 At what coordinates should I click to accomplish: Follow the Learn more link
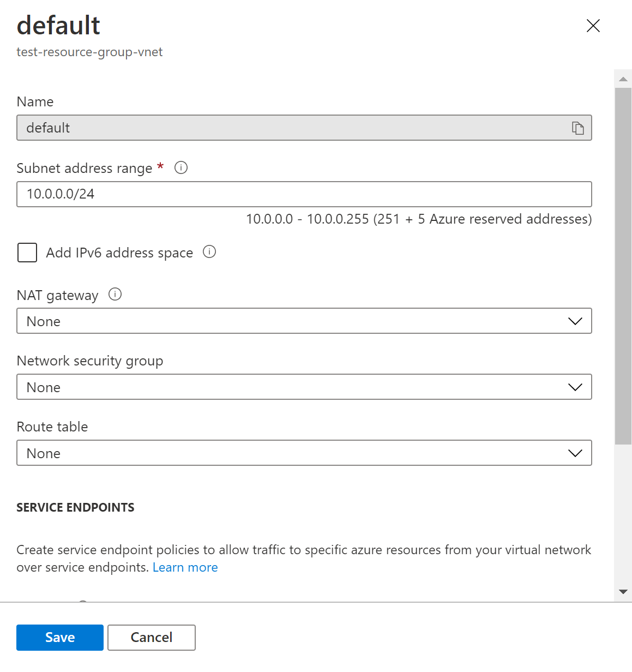185,568
